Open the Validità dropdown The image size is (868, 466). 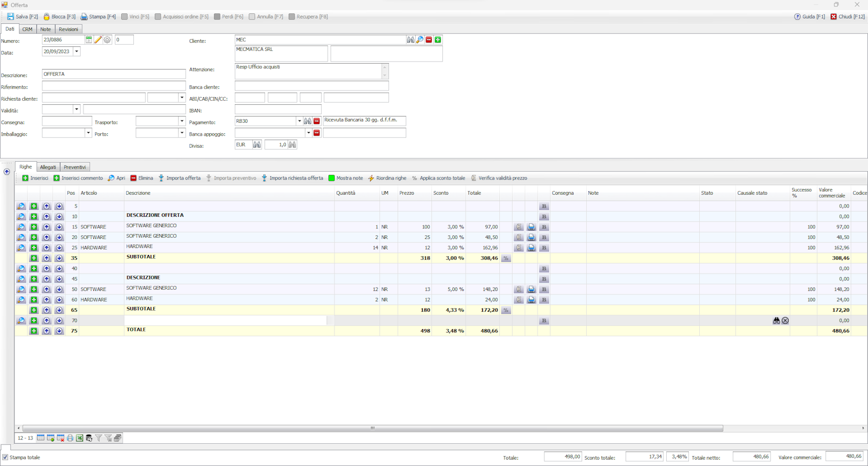point(77,110)
